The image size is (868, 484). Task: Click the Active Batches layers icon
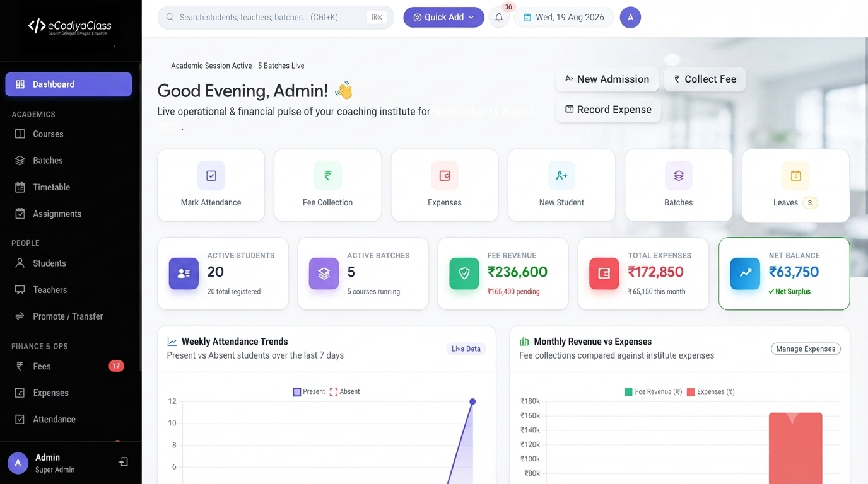pos(324,274)
